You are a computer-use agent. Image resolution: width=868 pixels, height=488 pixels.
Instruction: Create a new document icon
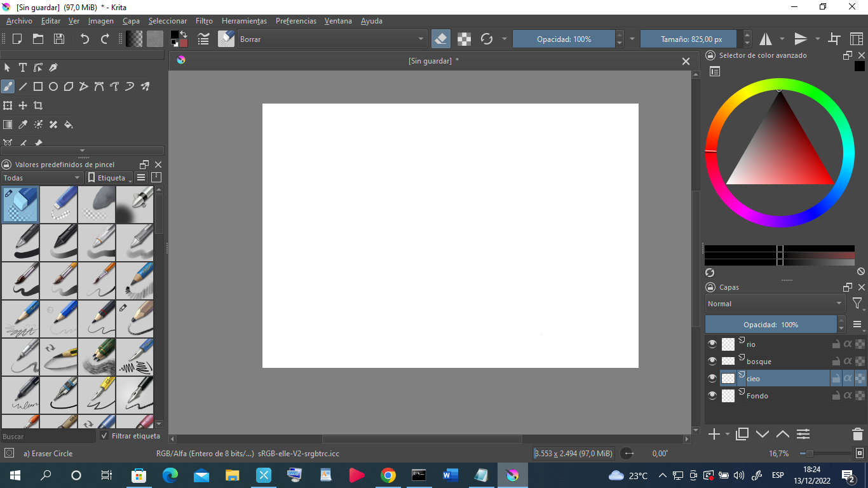coord(17,39)
